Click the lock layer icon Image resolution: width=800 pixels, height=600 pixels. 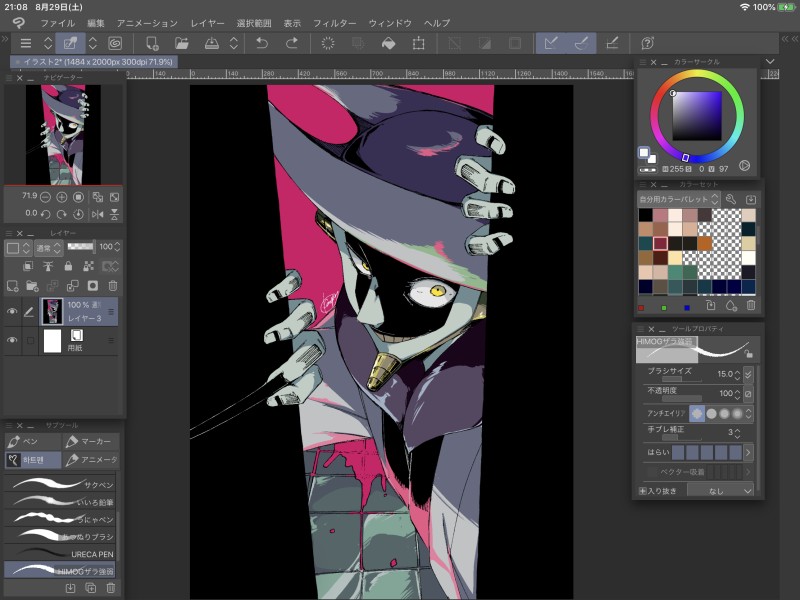68,266
